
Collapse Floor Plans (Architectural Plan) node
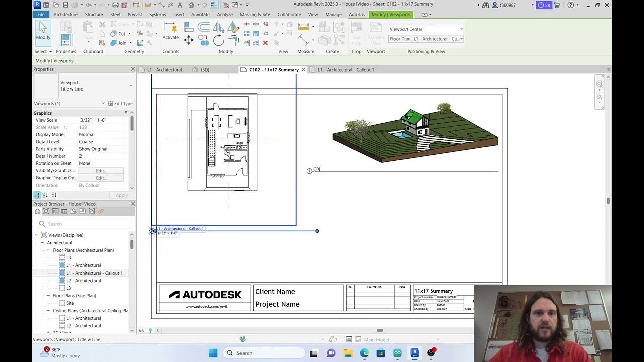click(48, 250)
